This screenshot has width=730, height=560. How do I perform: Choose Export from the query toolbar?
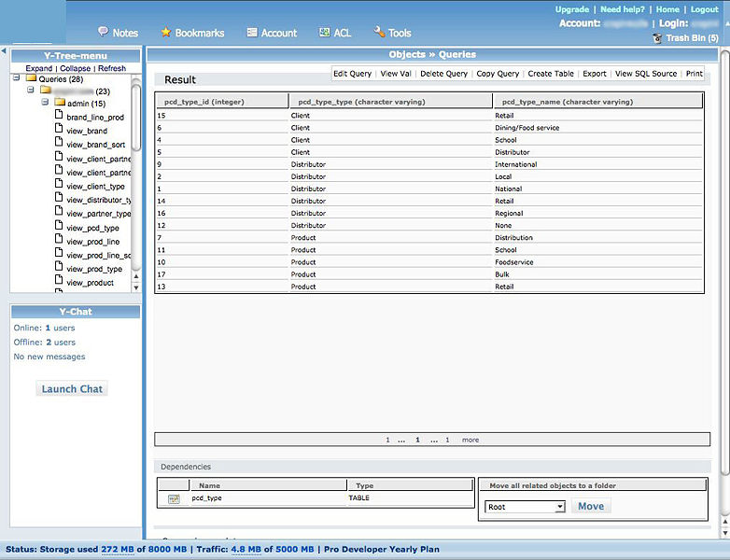pyautogui.click(x=594, y=74)
